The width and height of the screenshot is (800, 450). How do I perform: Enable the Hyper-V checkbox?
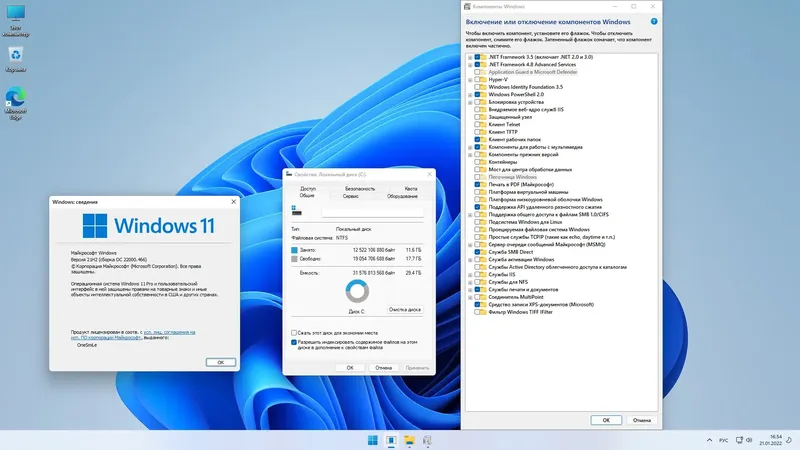coord(477,80)
